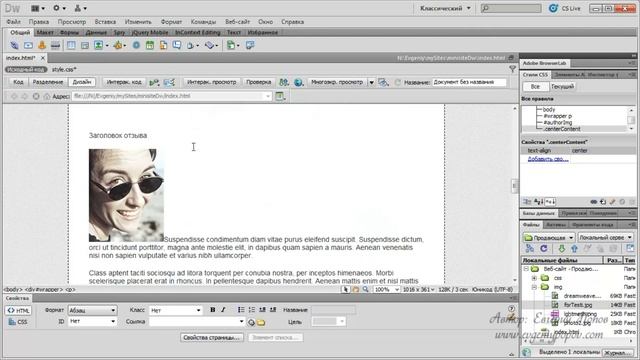The image size is (640, 360).
Task: Refresh the Files panel
Action: click(x=543, y=248)
